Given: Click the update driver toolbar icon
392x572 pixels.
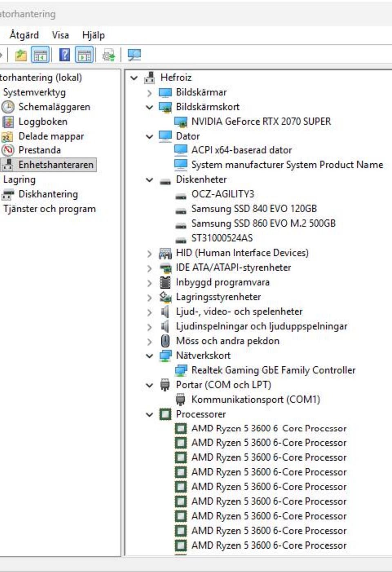Looking at the screenshot, I should pos(109,55).
